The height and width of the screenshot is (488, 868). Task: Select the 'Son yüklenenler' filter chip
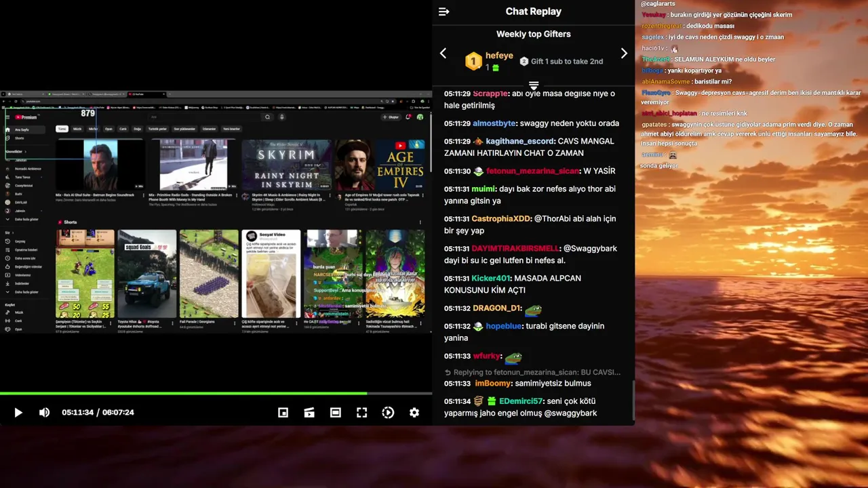(x=184, y=129)
